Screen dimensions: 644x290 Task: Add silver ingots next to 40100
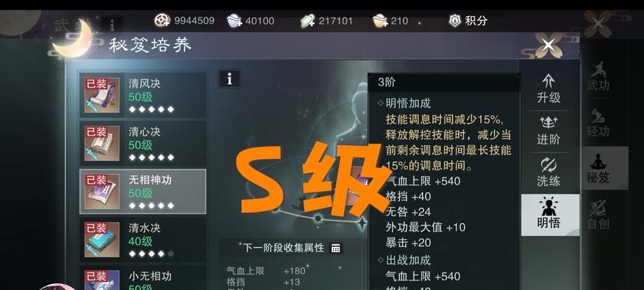pos(235,21)
